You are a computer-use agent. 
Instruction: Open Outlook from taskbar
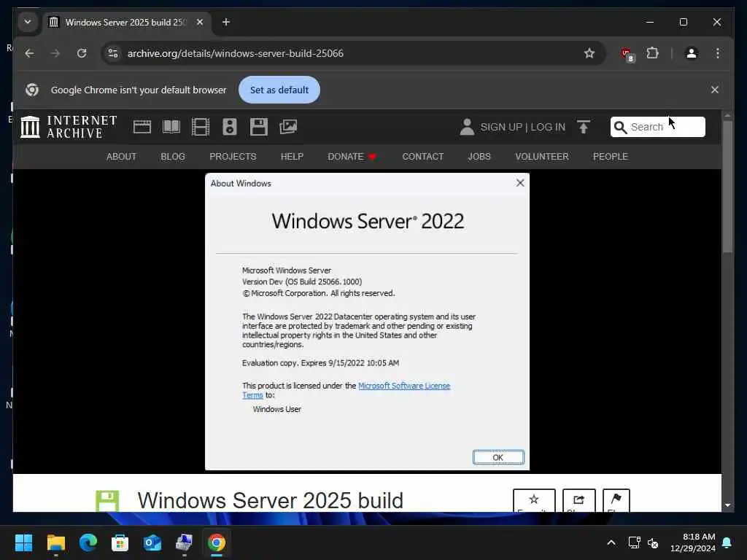pyautogui.click(x=152, y=542)
